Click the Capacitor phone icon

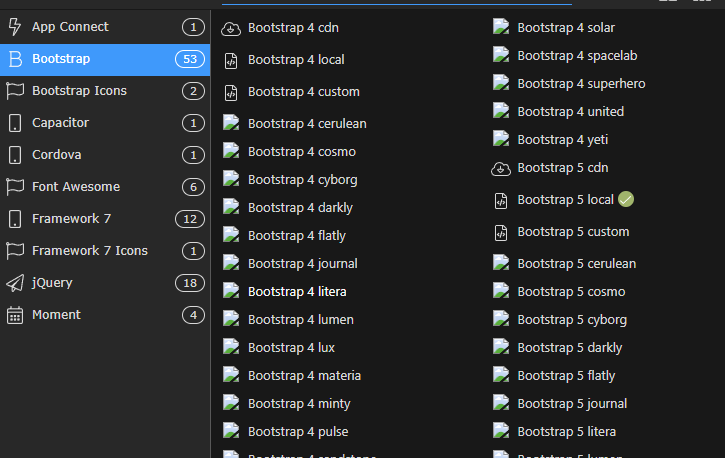[x=15, y=123]
